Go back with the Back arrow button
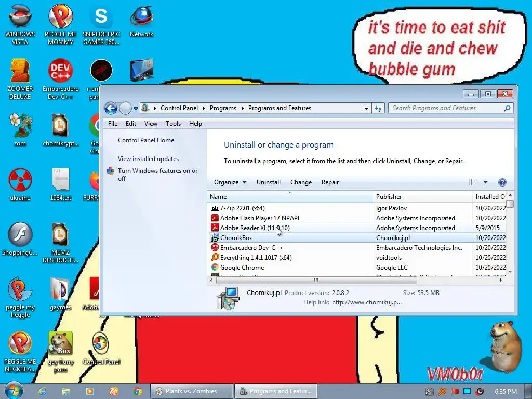The height and width of the screenshot is (399, 532). 111,108
